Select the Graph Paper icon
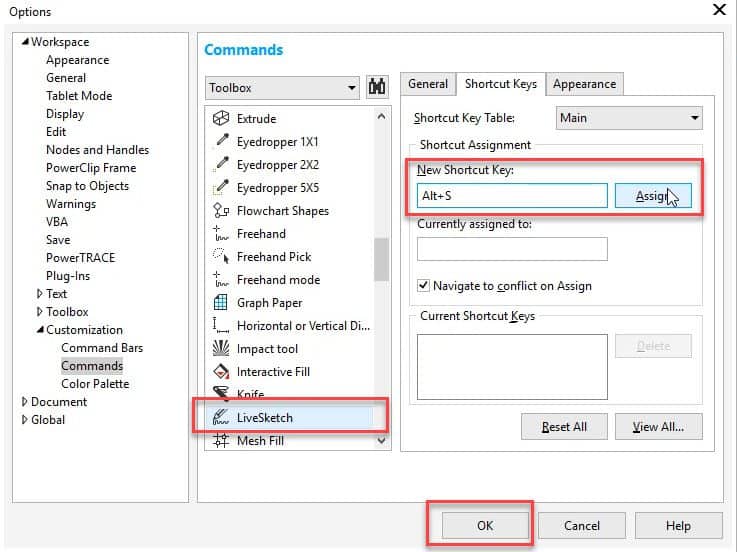Image resolution: width=737 pixels, height=552 pixels. (221, 303)
